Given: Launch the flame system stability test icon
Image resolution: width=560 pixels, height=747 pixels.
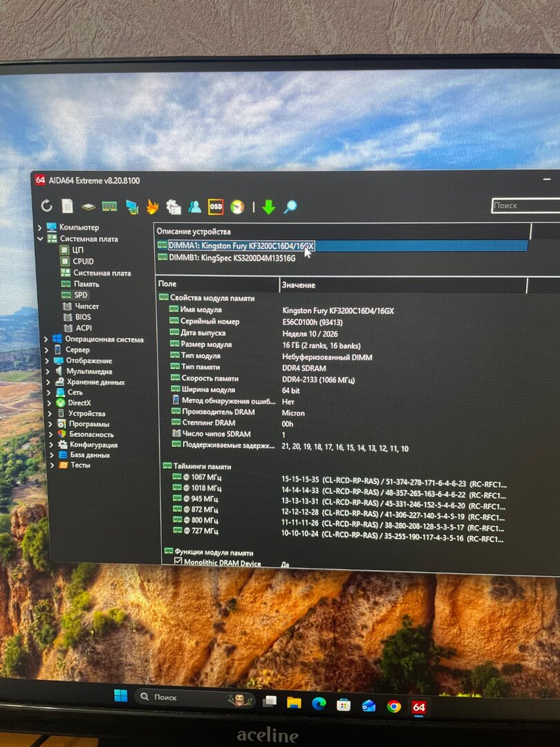Looking at the screenshot, I should (152, 207).
